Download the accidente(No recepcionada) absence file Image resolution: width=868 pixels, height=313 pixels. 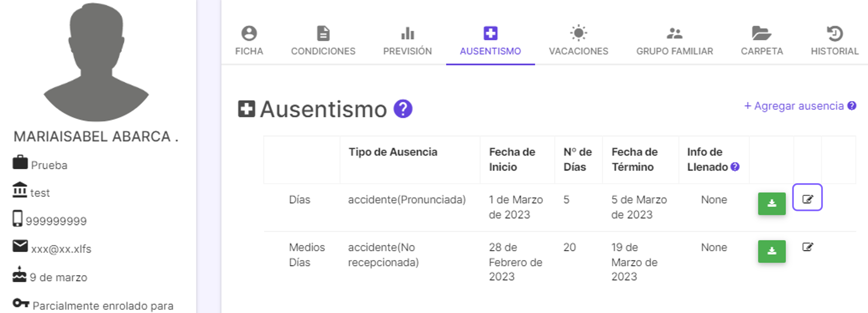point(772,251)
